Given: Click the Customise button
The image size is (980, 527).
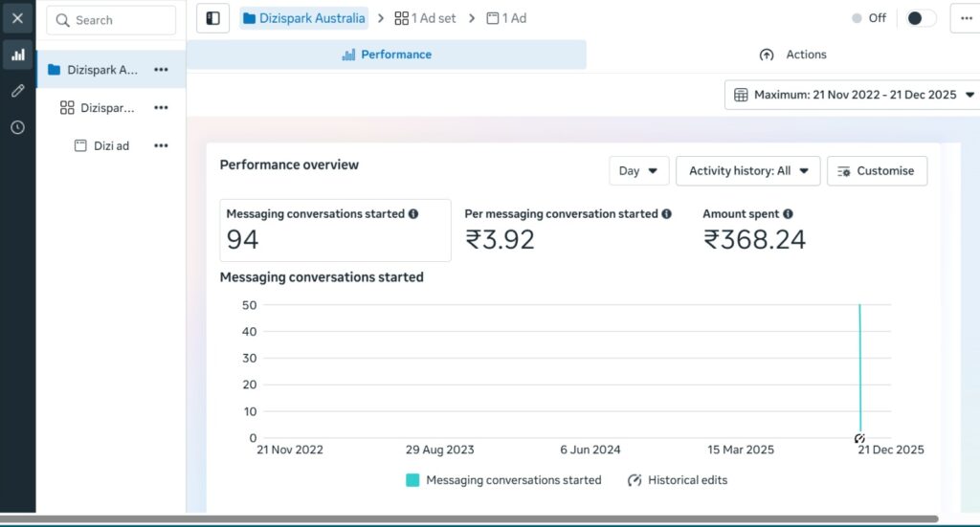Looking at the screenshot, I should tap(876, 171).
